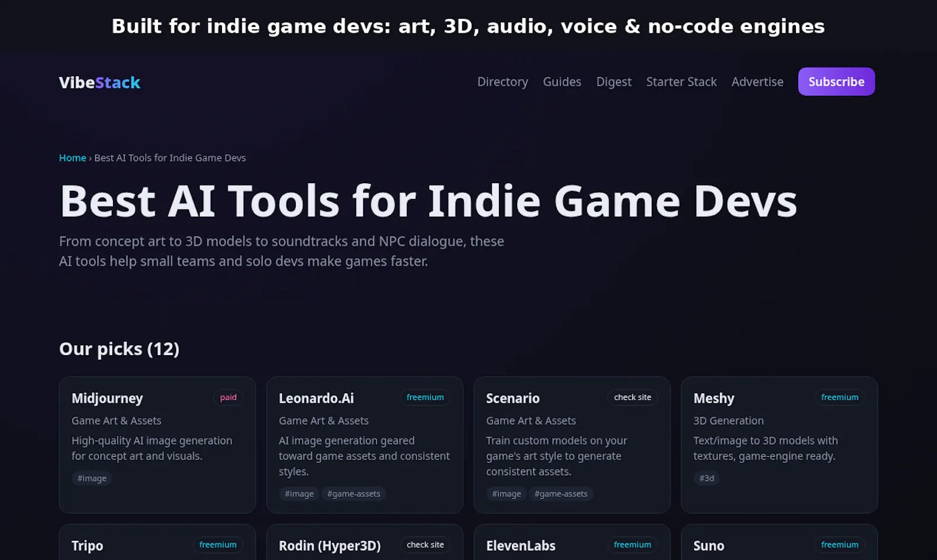Click the freemium badge on ElevenLabs
The height and width of the screenshot is (560, 937).
[632, 545]
